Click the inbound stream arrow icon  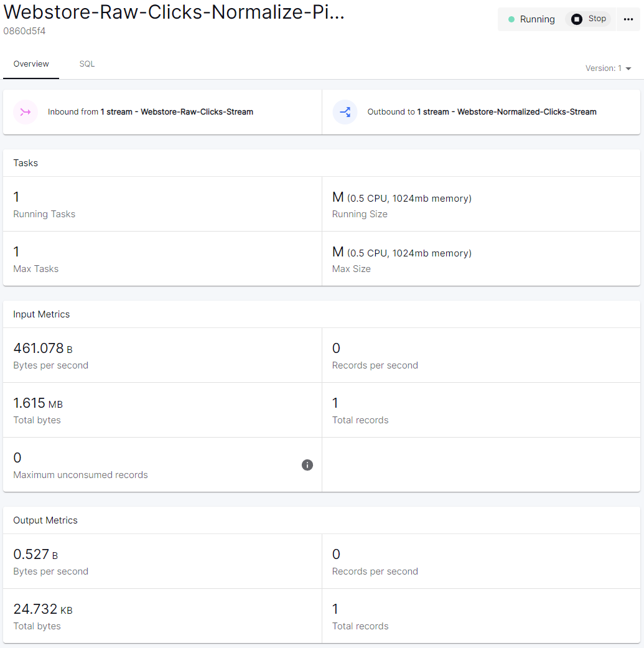(26, 112)
